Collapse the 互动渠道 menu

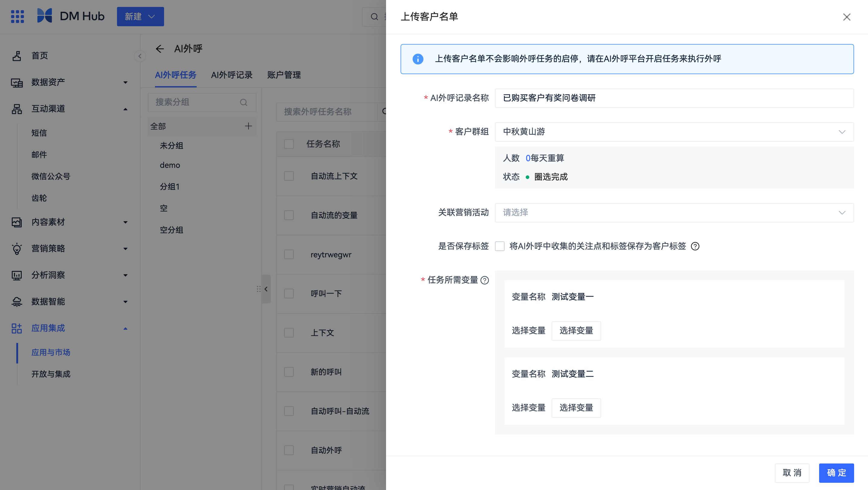pyautogui.click(x=125, y=109)
